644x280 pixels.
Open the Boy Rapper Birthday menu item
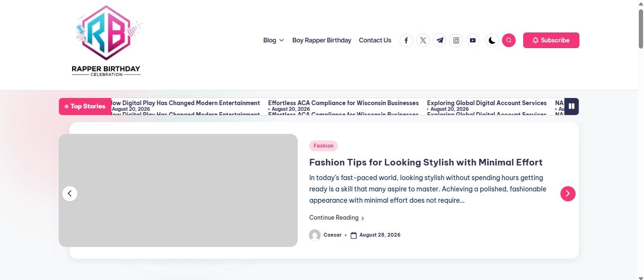322,41
